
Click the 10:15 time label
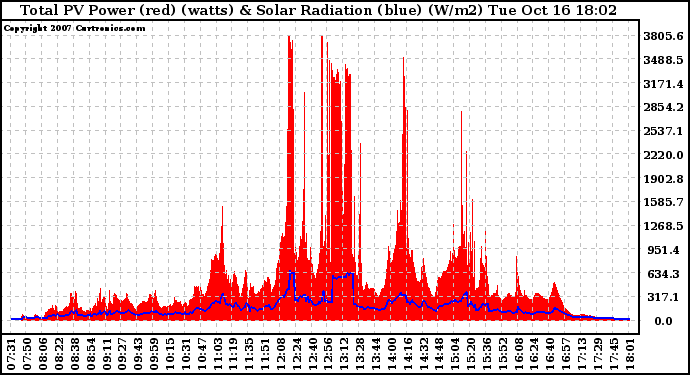(169, 354)
